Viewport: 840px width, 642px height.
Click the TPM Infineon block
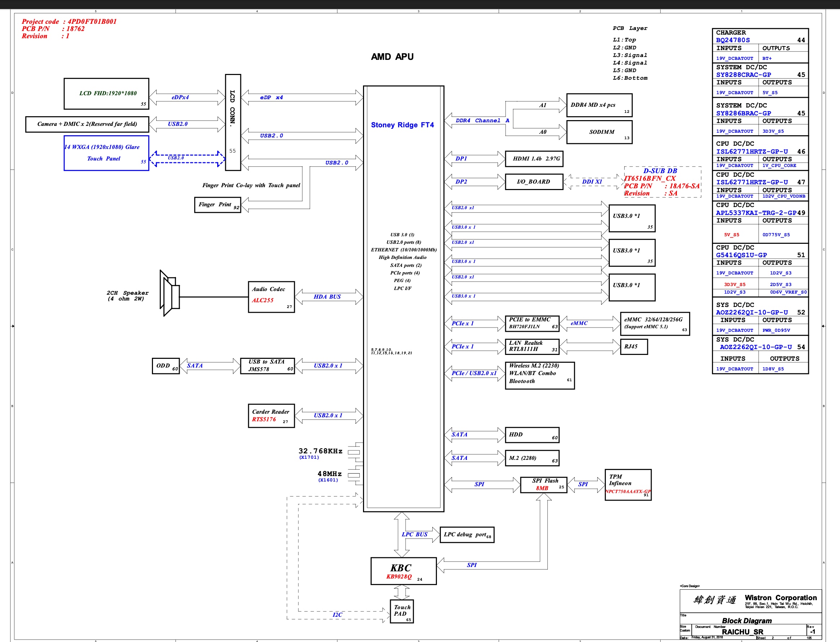click(628, 485)
